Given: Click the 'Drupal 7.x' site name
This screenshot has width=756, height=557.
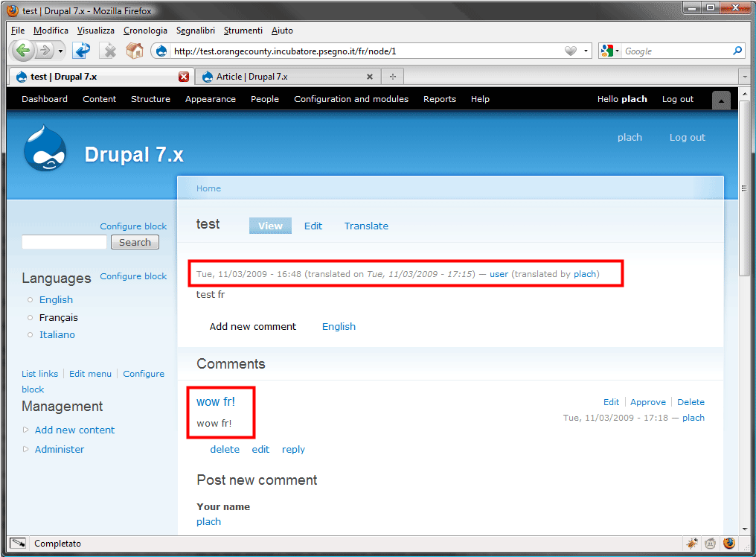Looking at the screenshot, I should pyautogui.click(x=134, y=155).
